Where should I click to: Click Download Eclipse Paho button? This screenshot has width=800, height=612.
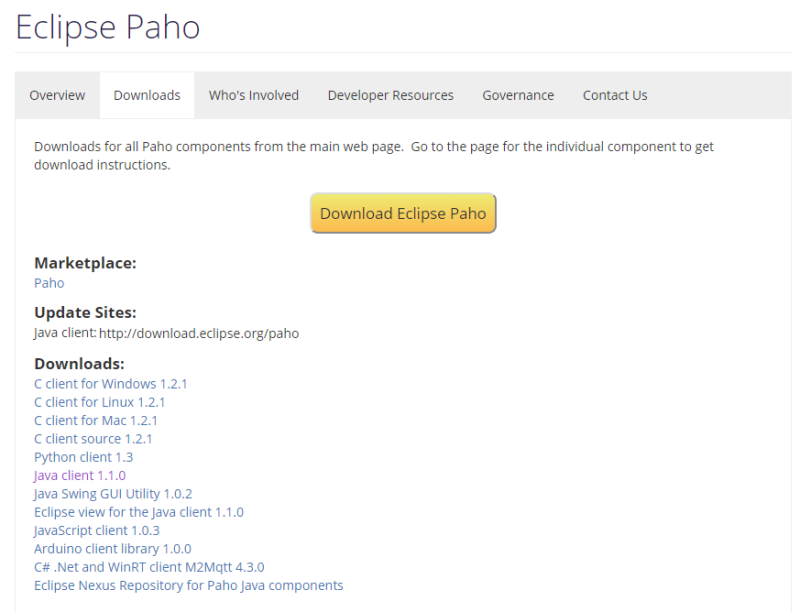coord(403,213)
